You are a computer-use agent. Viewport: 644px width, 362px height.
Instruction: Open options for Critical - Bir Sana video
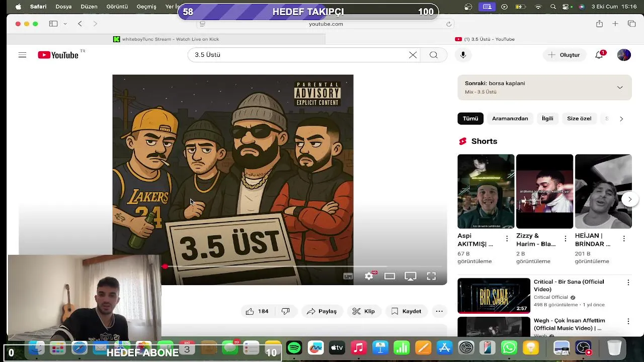click(x=628, y=283)
